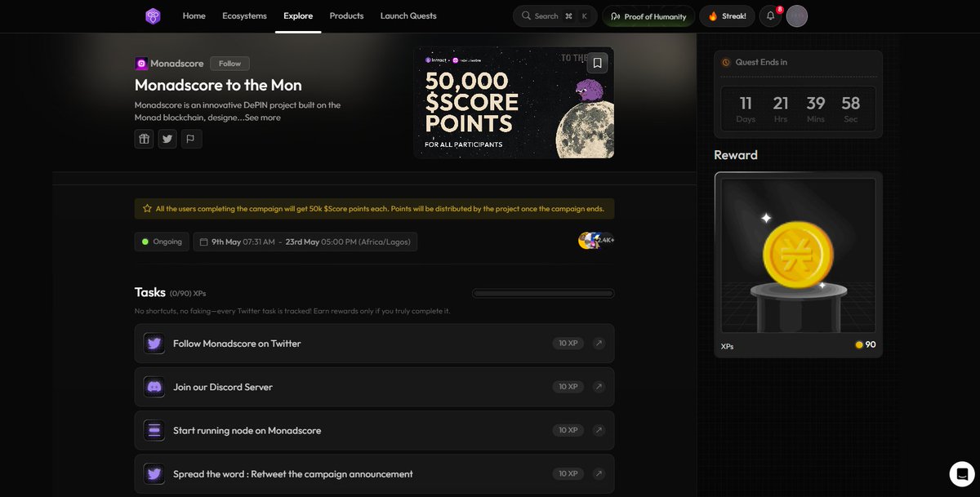The image size is (980, 497).
Task: Click the tasks XP progress bar
Action: pyautogui.click(x=543, y=293)
